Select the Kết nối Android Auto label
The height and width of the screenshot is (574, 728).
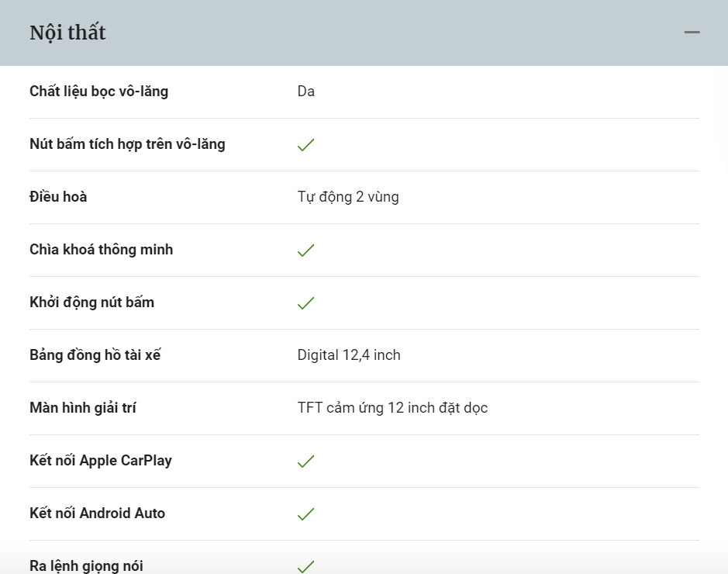(98, 513)
